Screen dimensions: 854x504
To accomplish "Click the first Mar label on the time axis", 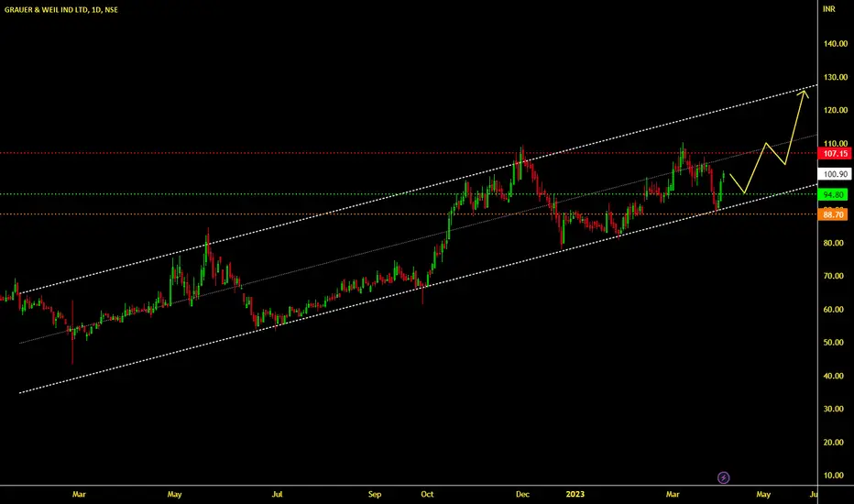I will [79, 494].
